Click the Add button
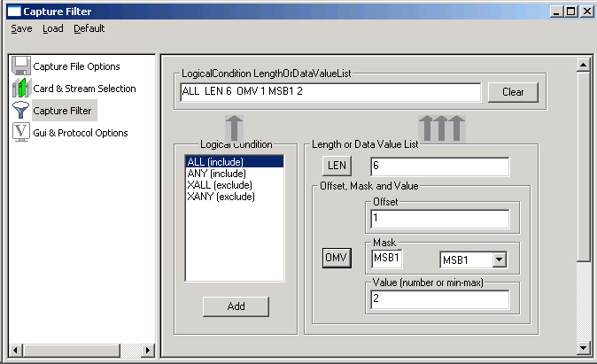The height and width of the screenshot is (364, 597). coord(236,306)
